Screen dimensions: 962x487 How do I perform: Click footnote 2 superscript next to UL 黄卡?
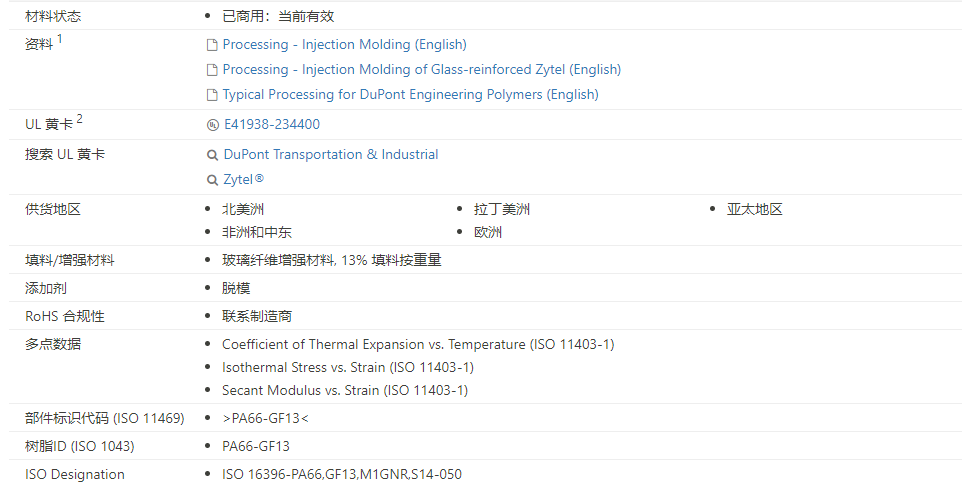point(80,119)
